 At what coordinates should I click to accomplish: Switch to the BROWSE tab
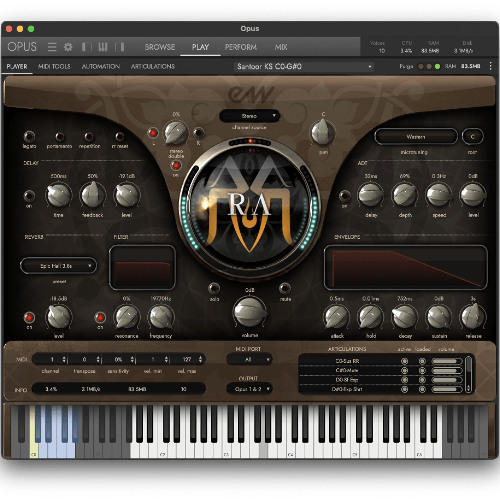coord(160,47)
